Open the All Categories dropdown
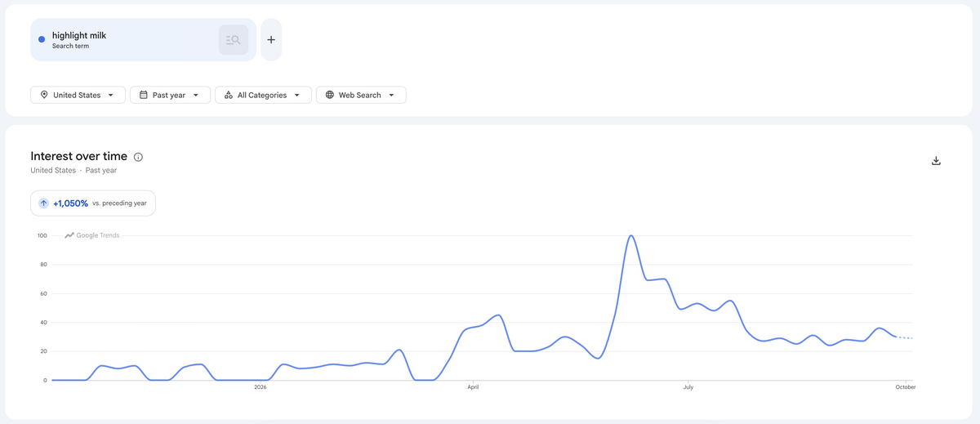This screenshot has width=980, height=424. pyautogui.click(x=263, y=95)
